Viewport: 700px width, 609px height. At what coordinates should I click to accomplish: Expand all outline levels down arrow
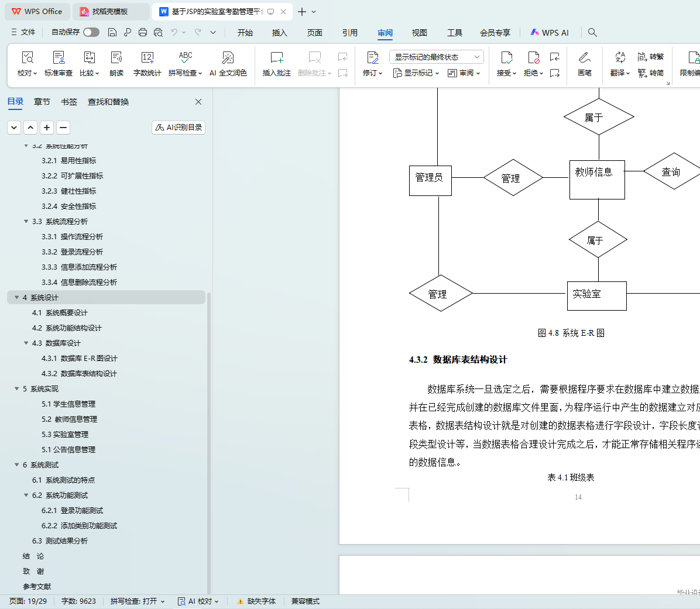[x=14, y=128]
